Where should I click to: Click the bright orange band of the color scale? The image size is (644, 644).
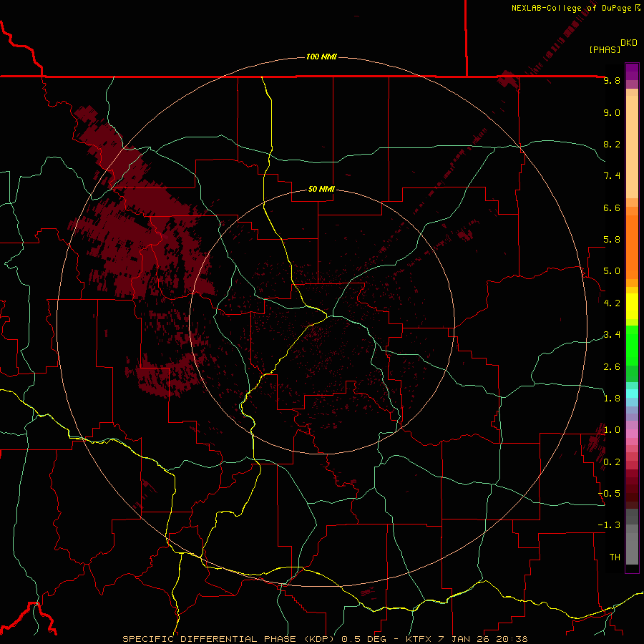pos(632,248)
